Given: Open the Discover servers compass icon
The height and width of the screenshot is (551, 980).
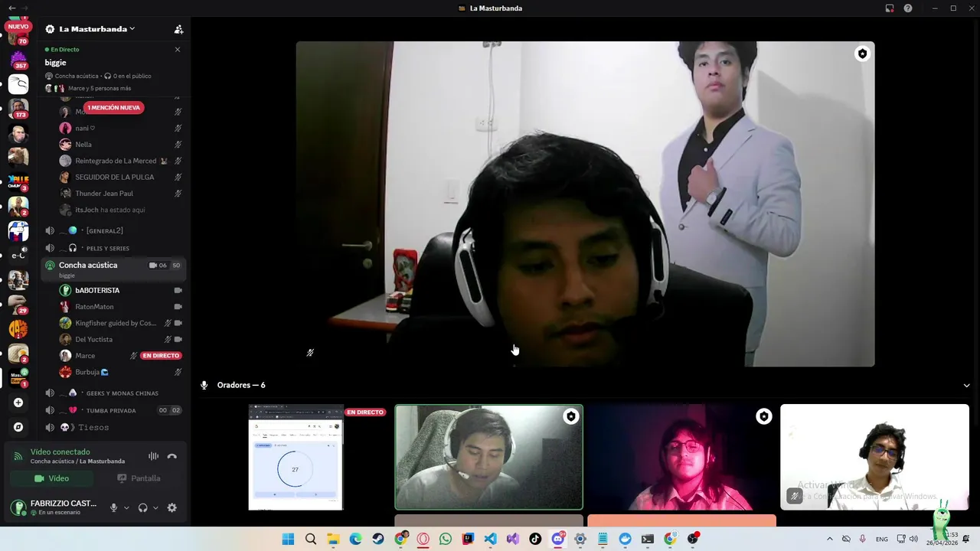Looking at the screenshot, I should pyautogui.click(x=18, y=427).
